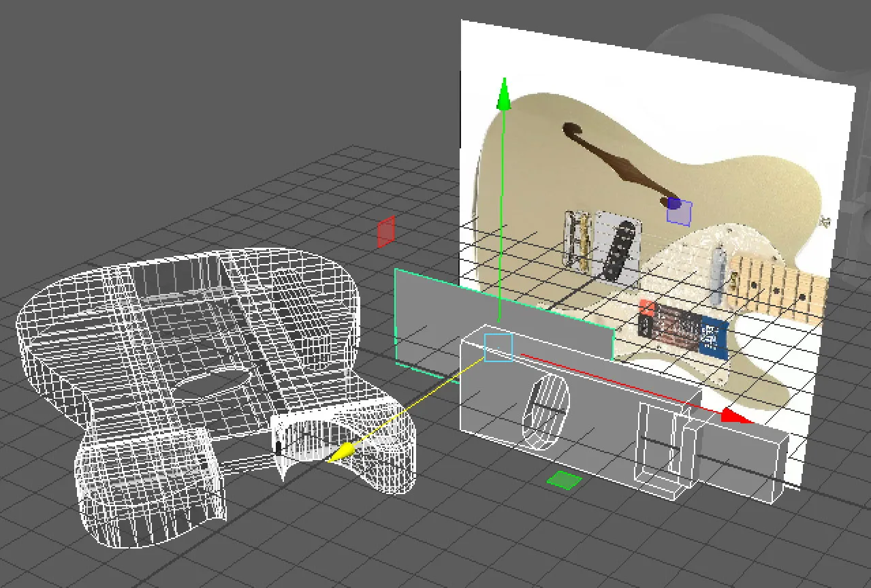Grab the red X-axis arrow of the move manipulator
Screen dimensions: 871x588
point(736,415)
